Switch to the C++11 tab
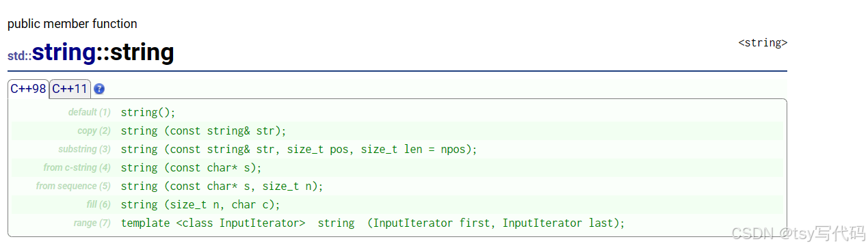868x248 pixels. click(70, 89)
